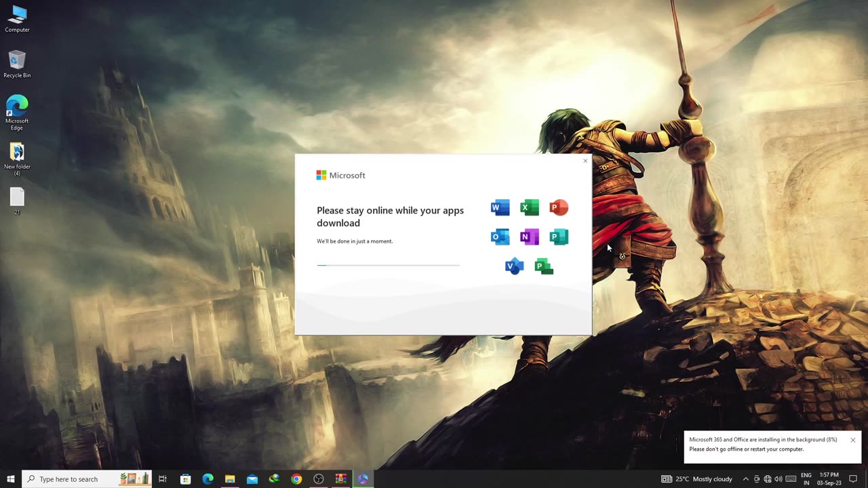Viewport: 868px width, 488px height.
Task: Click the Word icon in installer
Action: tap(500, 207)
